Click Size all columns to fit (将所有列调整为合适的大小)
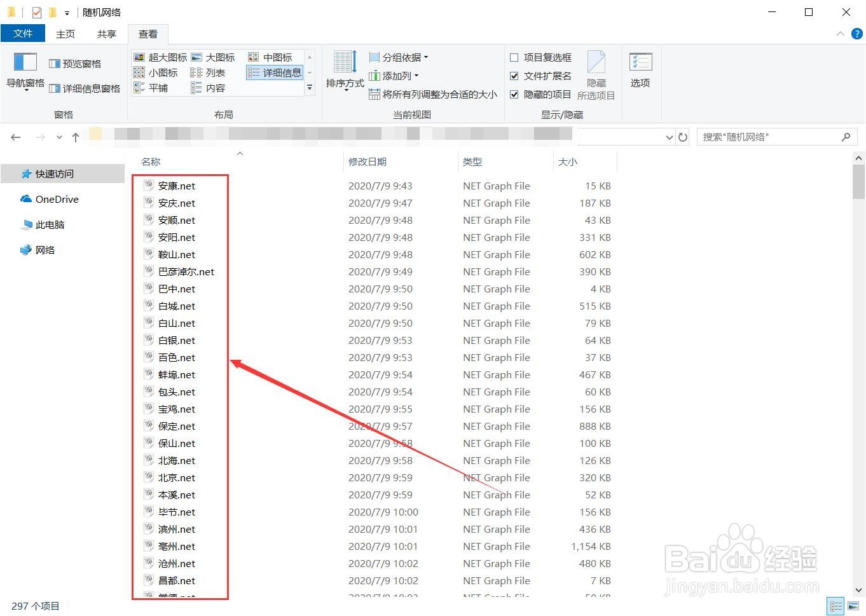This screenshot has height=616, width=866. coord(433,94)
